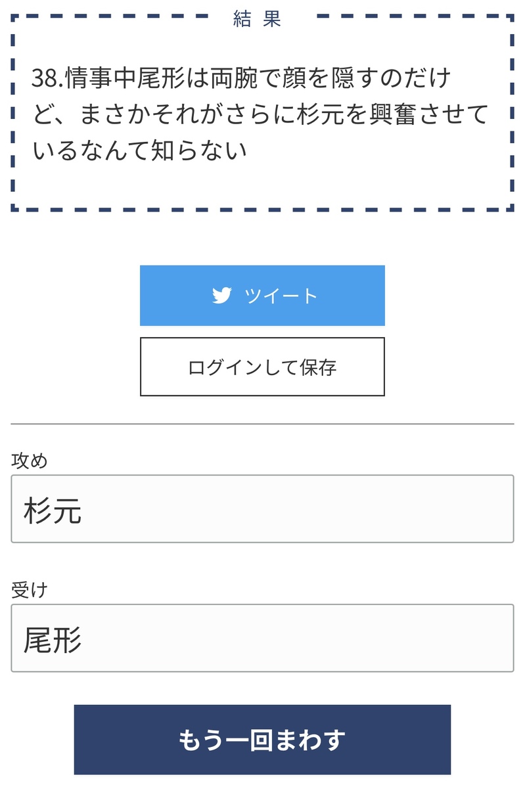This screenshot has height=812, width=525.
Task: Focus the 受け input field containing 尾形
Action: click(262, 638)
